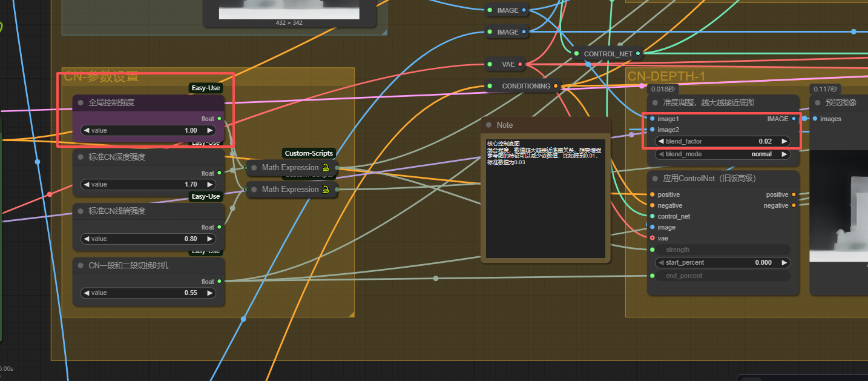This screenshot has width=868, height=381.
Task: Click the 标准CN线稿强度 value field 0.80
Action: point(148,239)
